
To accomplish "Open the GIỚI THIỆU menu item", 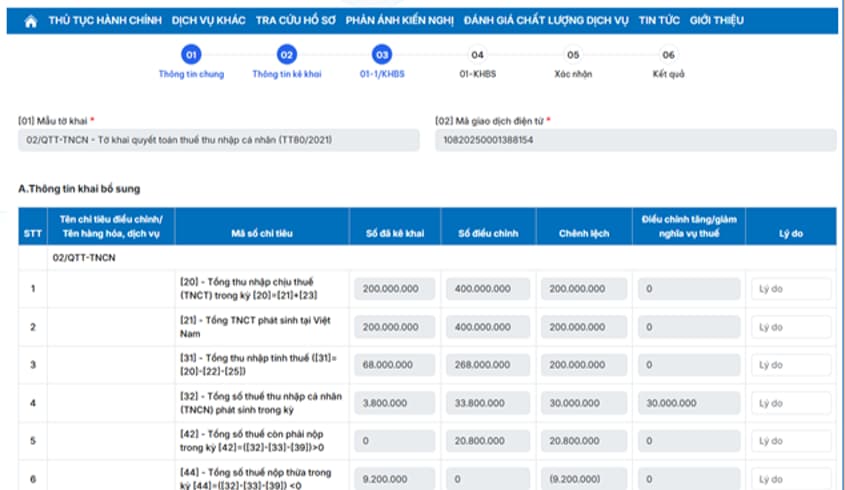I will (x=717, y=20).
